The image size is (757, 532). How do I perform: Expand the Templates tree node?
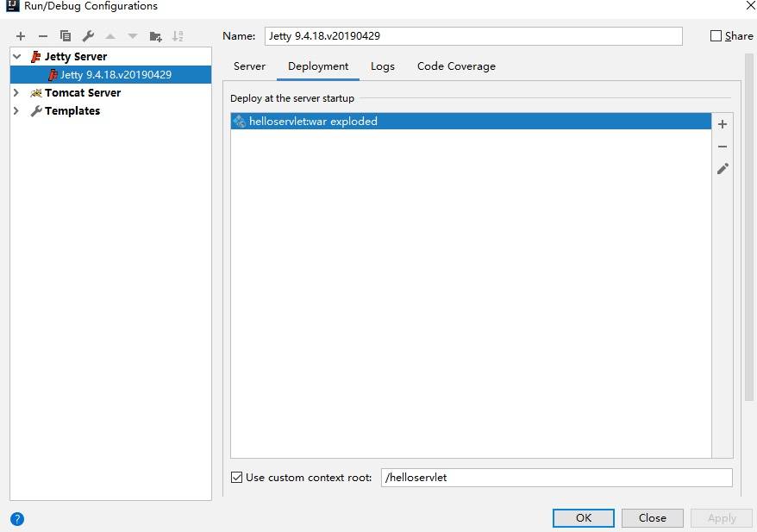[x=16, y=111]
